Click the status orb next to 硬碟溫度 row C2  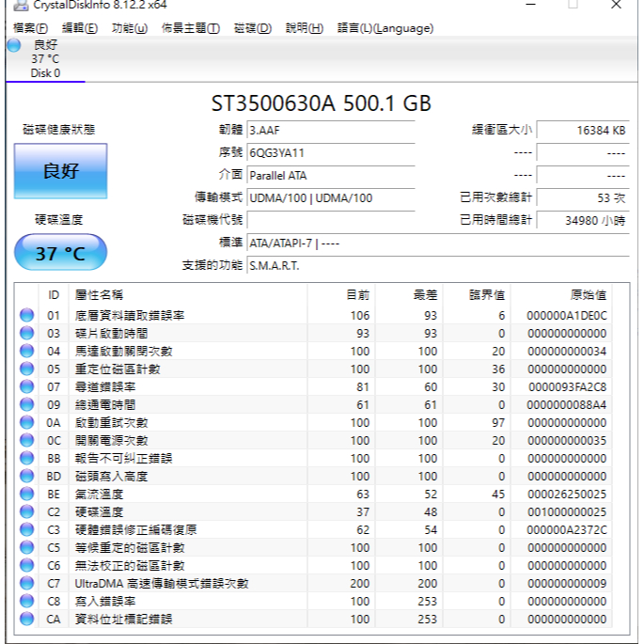tap(27, 512)
